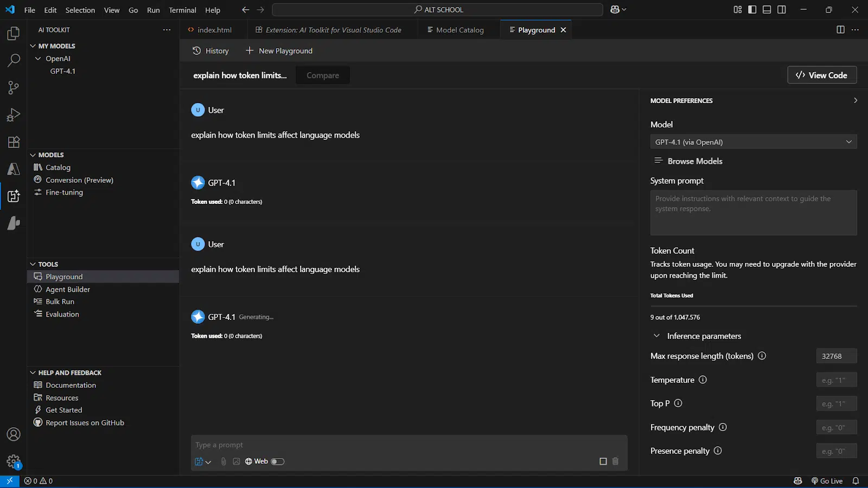Open the Explorer view in activity bar
The width and height of the screenshot is (868, 488).
14,34
